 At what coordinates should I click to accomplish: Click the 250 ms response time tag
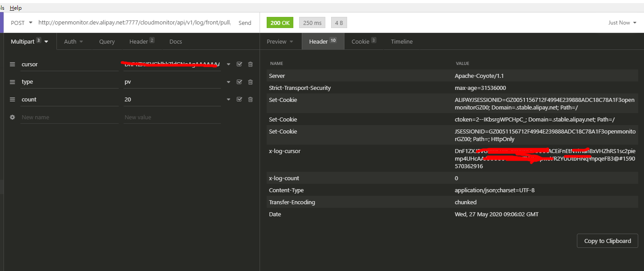tap(312, 23)
